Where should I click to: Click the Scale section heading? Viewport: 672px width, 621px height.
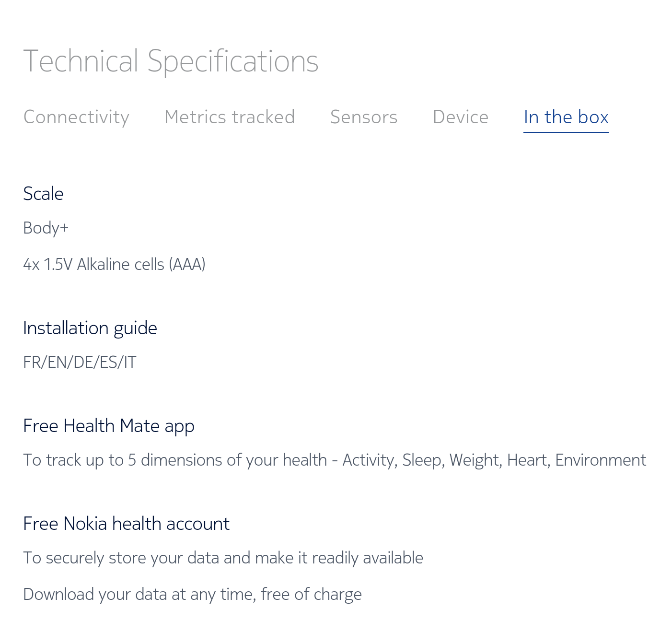click(43, 194)
